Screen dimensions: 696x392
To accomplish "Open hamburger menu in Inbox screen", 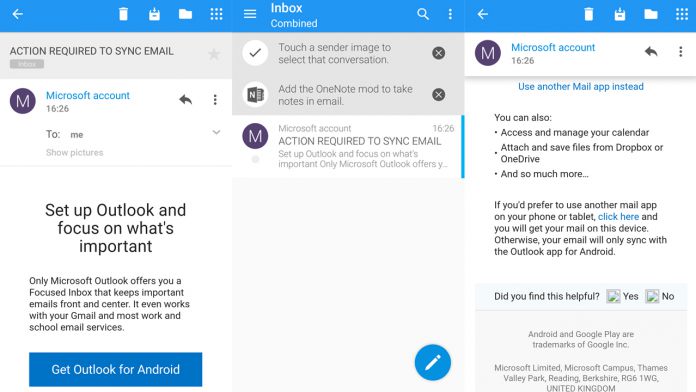I will 250,14.
